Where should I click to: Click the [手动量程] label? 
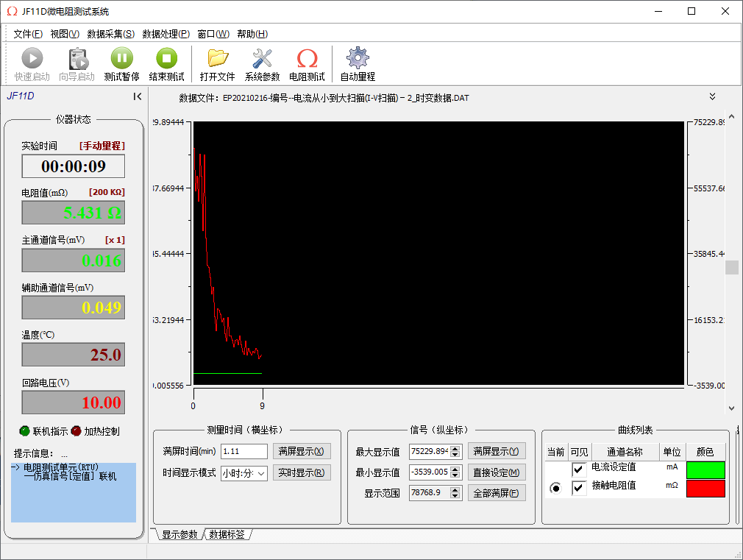(102, 146)
